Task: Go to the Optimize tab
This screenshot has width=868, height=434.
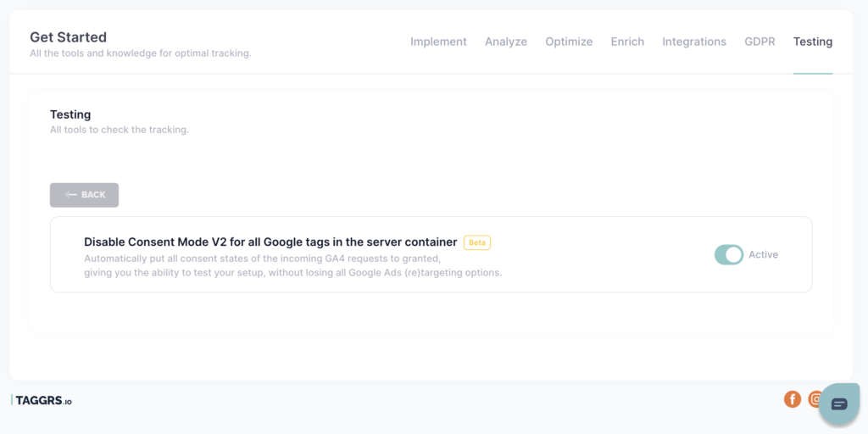Action: click(x=569, y=42)
